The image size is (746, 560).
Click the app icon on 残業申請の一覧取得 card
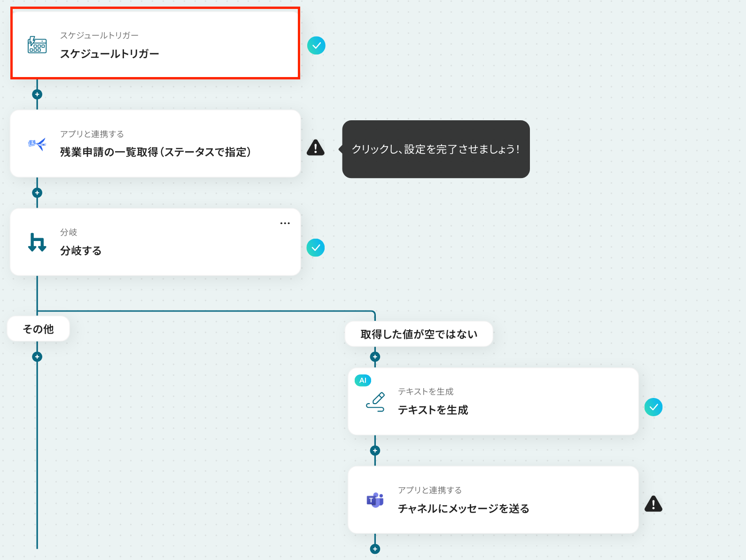click(37, 143)
